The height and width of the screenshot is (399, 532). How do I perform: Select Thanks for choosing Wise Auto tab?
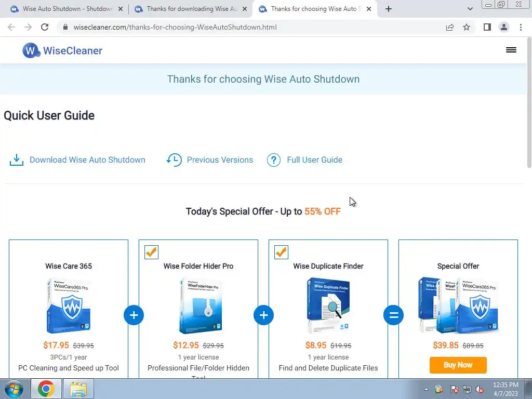click(x=314, y=9)
